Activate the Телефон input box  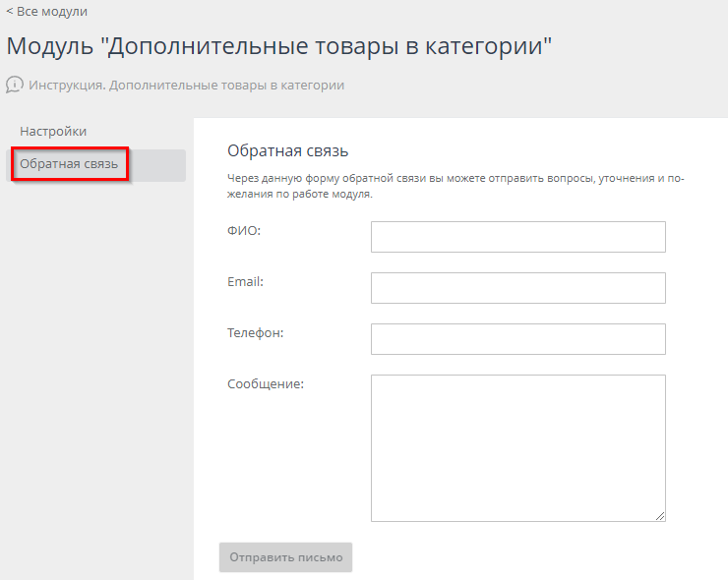point(517,339)
